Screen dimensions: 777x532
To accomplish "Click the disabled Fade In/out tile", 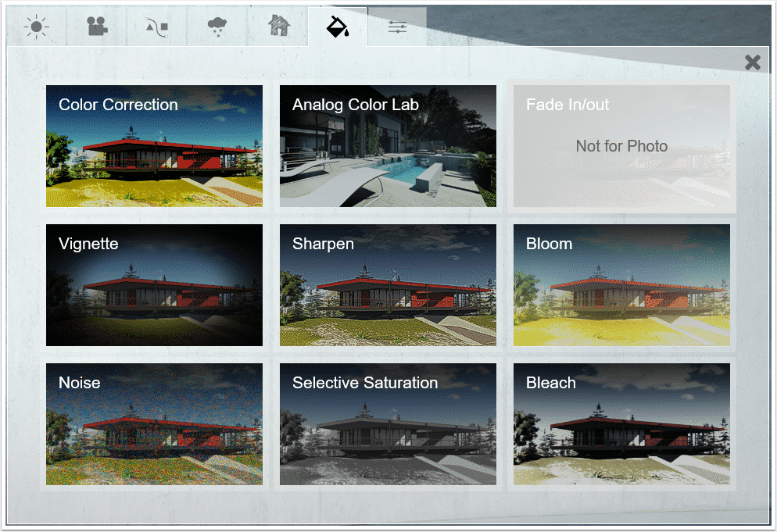I will 621,146.
